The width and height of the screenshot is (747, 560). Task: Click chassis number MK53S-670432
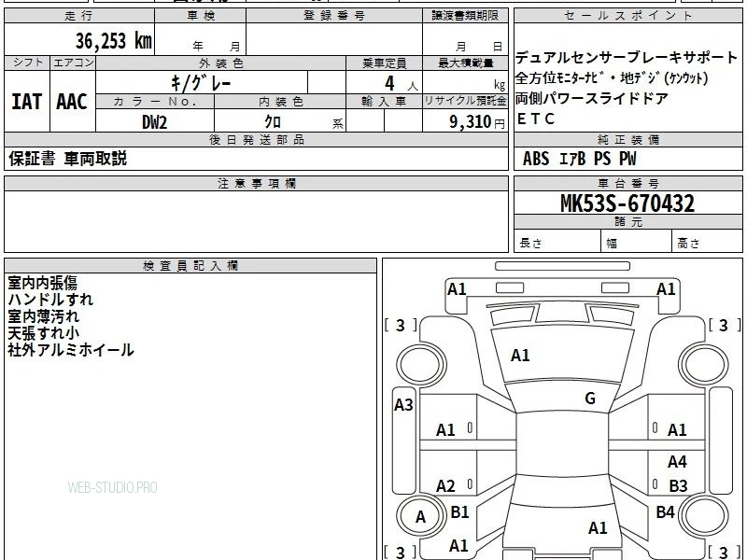click(627, 203)
